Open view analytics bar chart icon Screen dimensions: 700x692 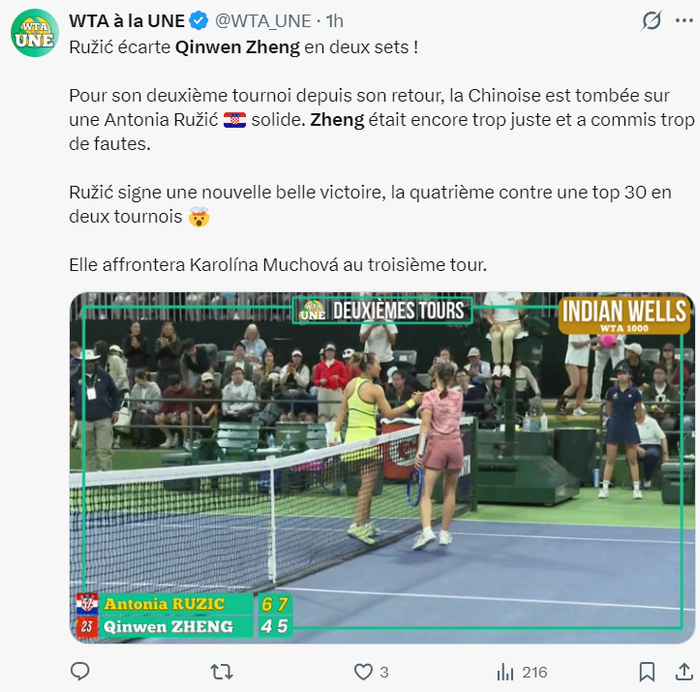coord(505,671)
